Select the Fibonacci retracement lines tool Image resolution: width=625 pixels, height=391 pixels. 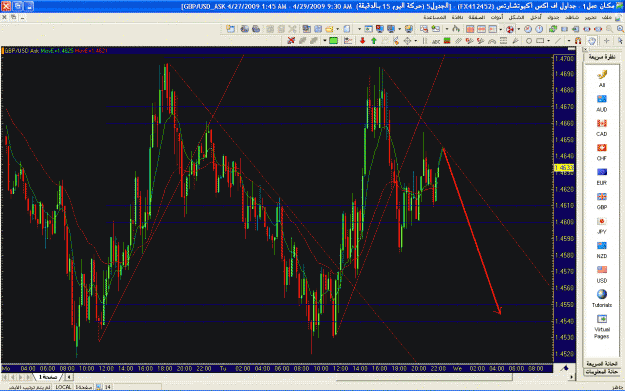click(x=503, y=41)
